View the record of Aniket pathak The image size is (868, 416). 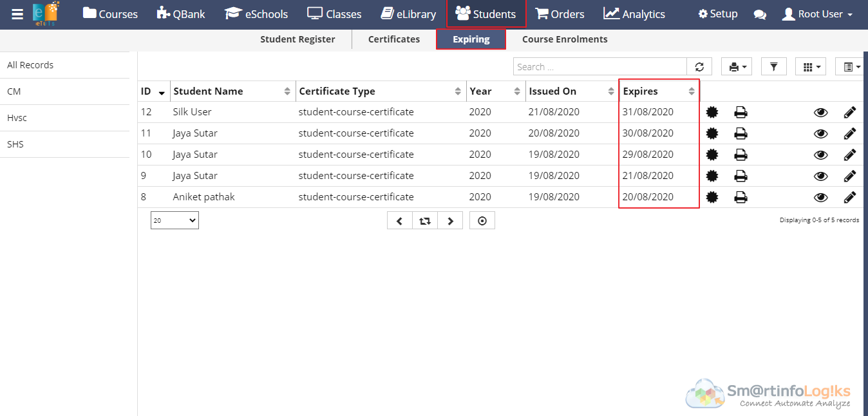pos(820,197)
